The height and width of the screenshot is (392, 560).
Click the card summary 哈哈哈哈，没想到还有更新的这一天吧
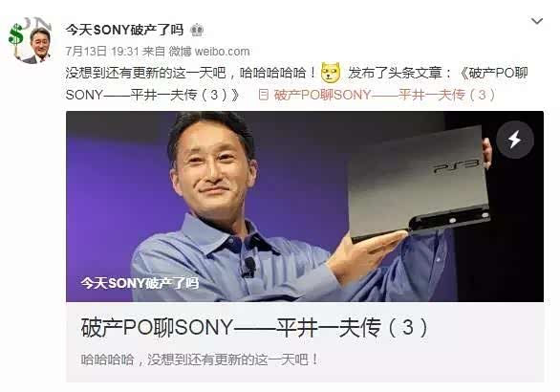(200, 359)
